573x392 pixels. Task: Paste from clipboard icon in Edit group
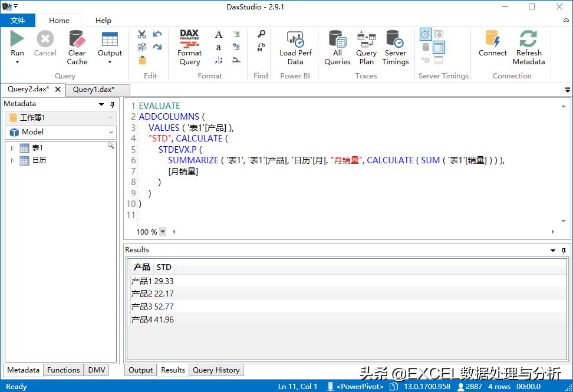(x=142, y=60)
